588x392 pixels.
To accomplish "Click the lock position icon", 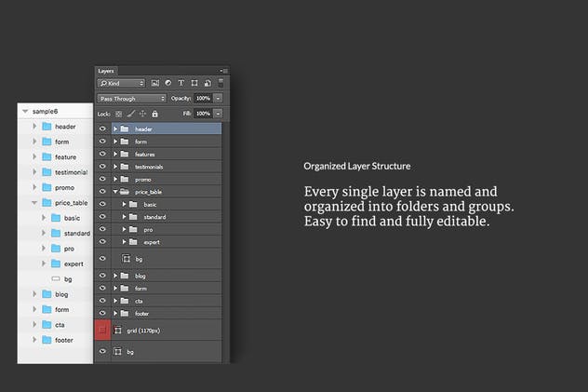I will pyautogui.click(x=141, y=114).
